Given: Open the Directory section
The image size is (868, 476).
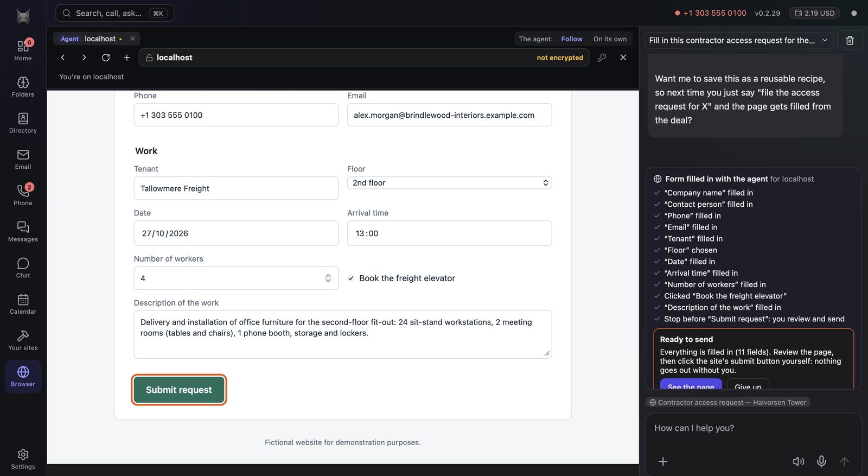Looking at the screenshot, I should click(x=23, y=123).
